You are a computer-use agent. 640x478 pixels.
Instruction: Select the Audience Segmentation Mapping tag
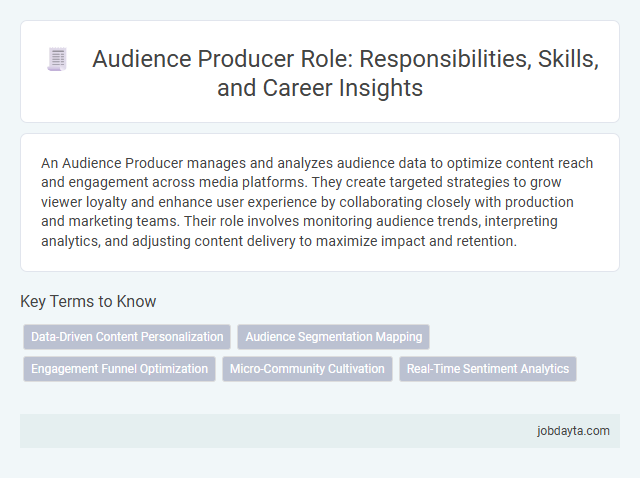333,337
